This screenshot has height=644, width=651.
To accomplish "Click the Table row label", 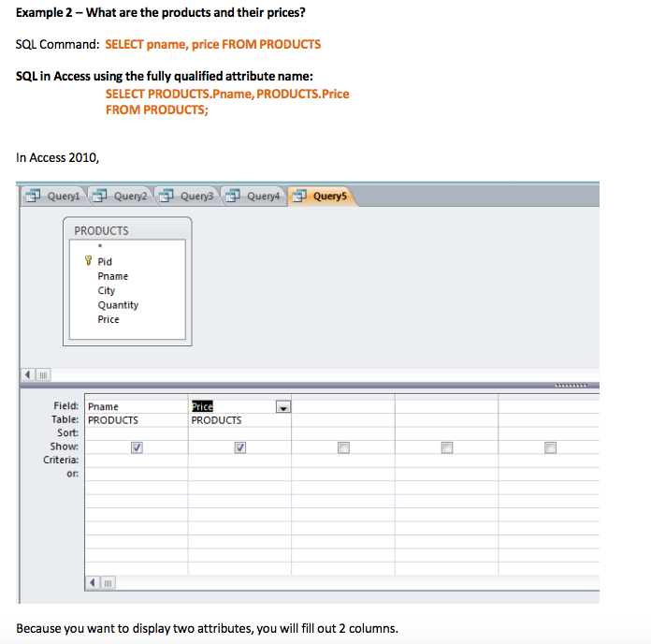I will (x=65, y=419).
